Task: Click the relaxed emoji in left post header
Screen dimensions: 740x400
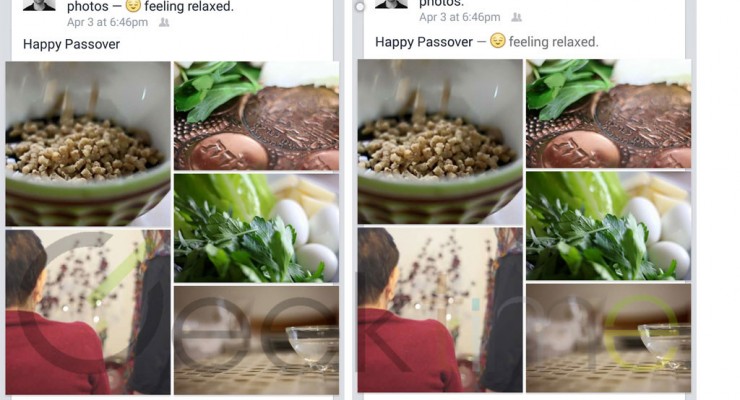Action: click(x=134, y=6)
